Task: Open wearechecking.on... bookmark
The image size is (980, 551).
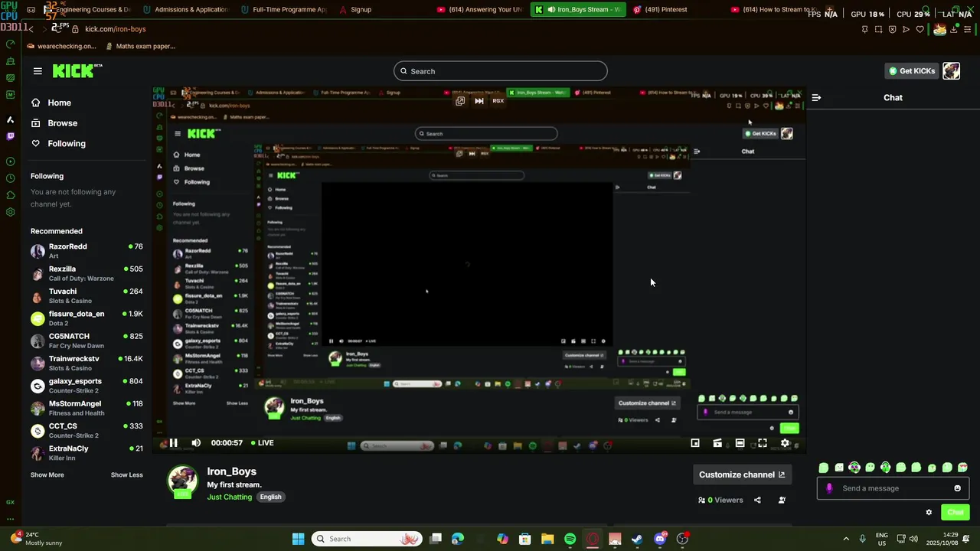Action: pyautogui.click(x=61, y=46)
